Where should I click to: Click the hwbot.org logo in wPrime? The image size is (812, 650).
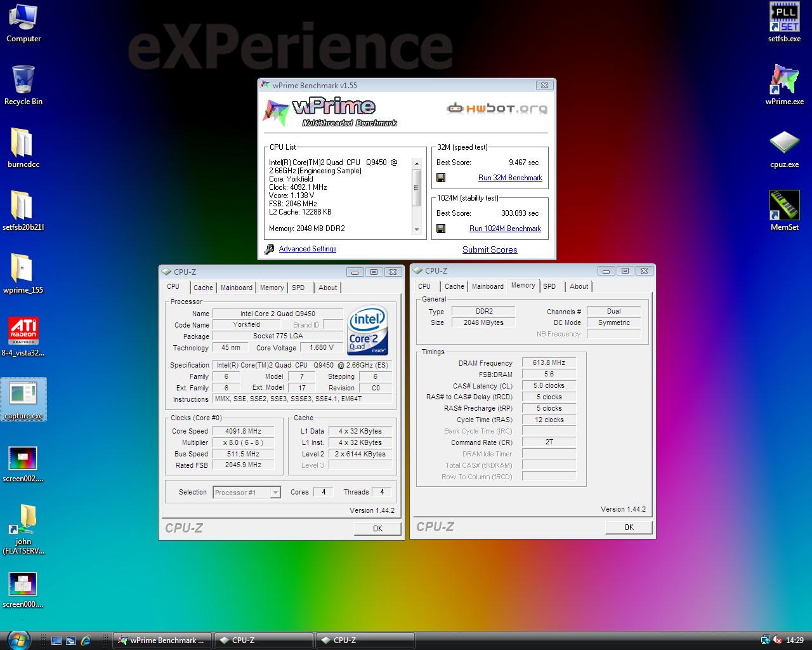tap(497, 109)
